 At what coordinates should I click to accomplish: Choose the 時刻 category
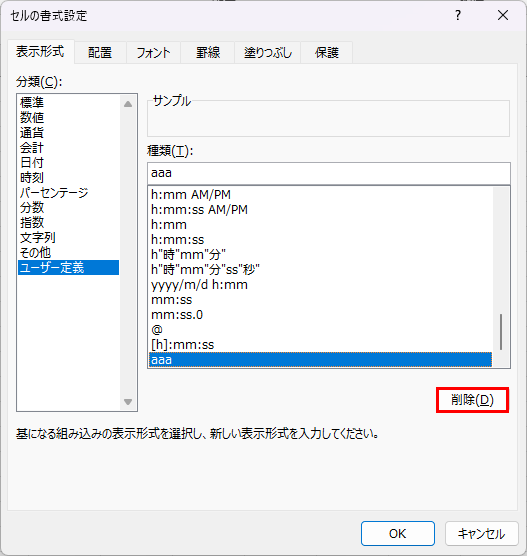[x=68, y=177]
